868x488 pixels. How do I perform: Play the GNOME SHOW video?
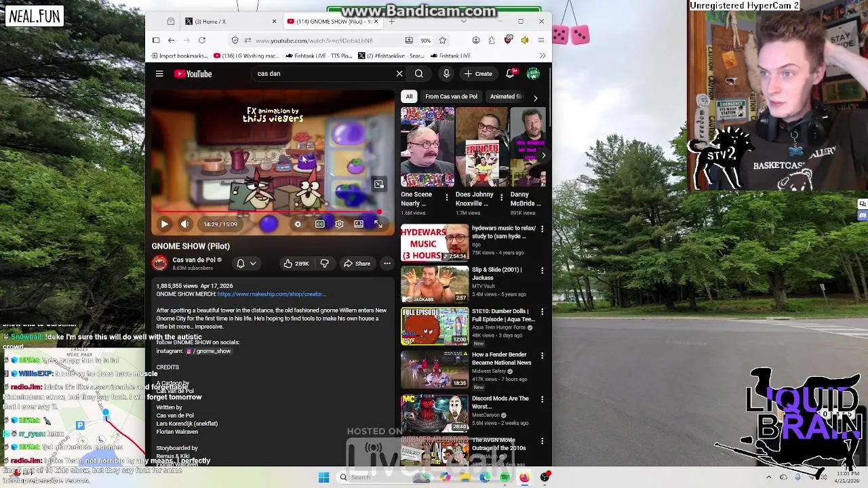[164, 224]
